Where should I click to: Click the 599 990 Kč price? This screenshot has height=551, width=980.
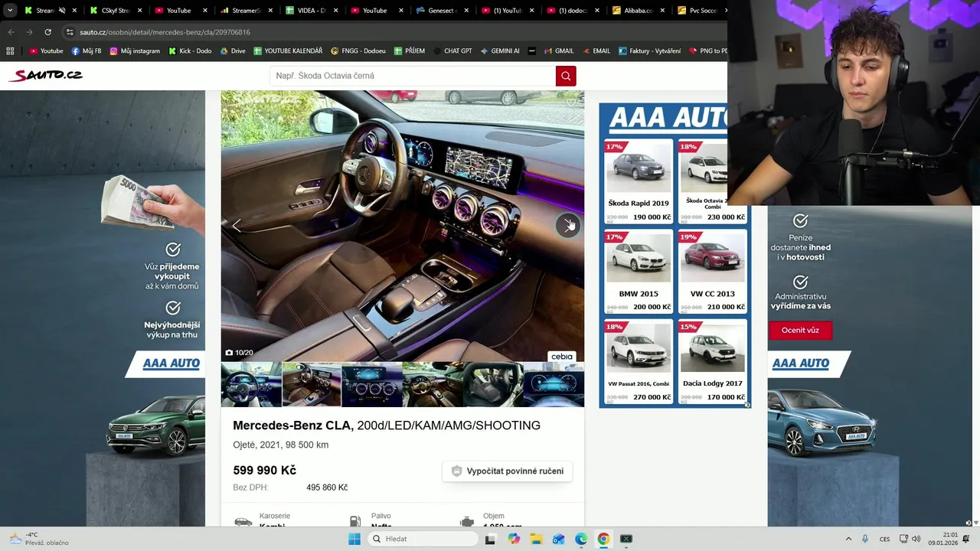[x=264, y=470]
